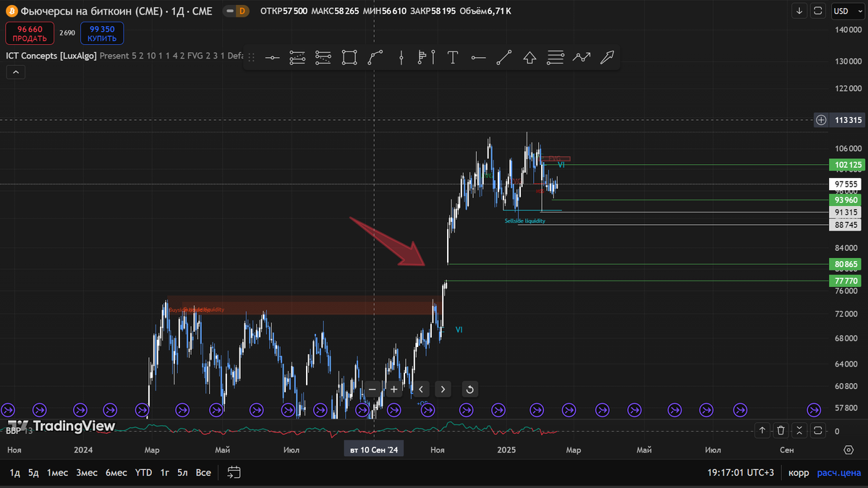This screenshot has width=868, height=488.
Task: Select the diagonal arrow drawing tool
Action: [608, 58]
